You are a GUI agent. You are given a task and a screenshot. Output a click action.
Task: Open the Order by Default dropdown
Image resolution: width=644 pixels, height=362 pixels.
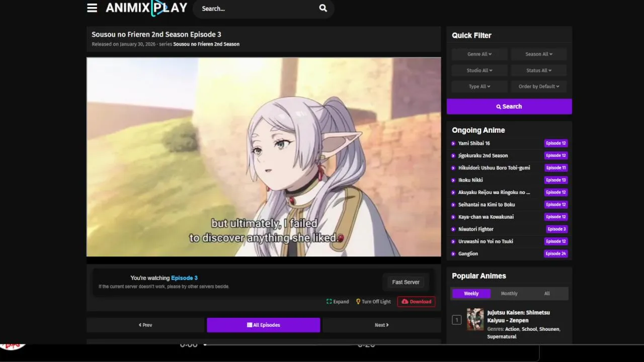point(539,86)
